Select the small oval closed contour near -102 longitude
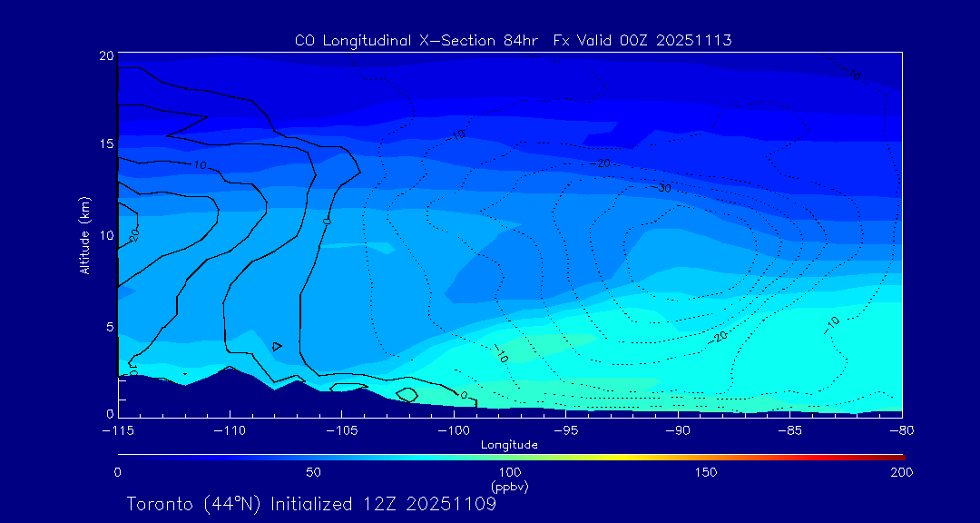 click(407, 395)
